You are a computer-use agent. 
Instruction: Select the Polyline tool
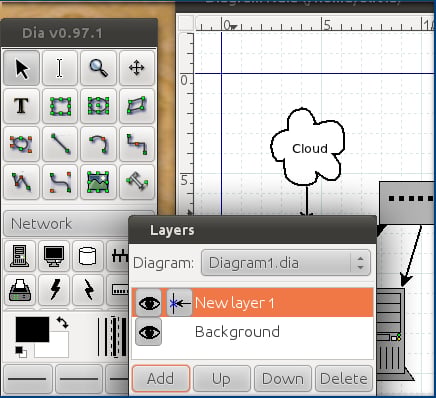pos(21,182)
